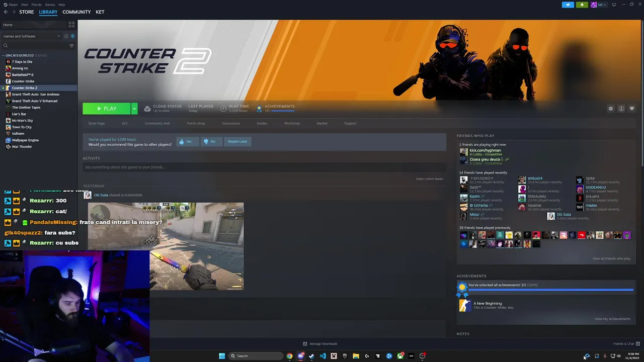Toggle the recent activity clock filter
This screenshot has width=644, height=362.
(66, 36)
